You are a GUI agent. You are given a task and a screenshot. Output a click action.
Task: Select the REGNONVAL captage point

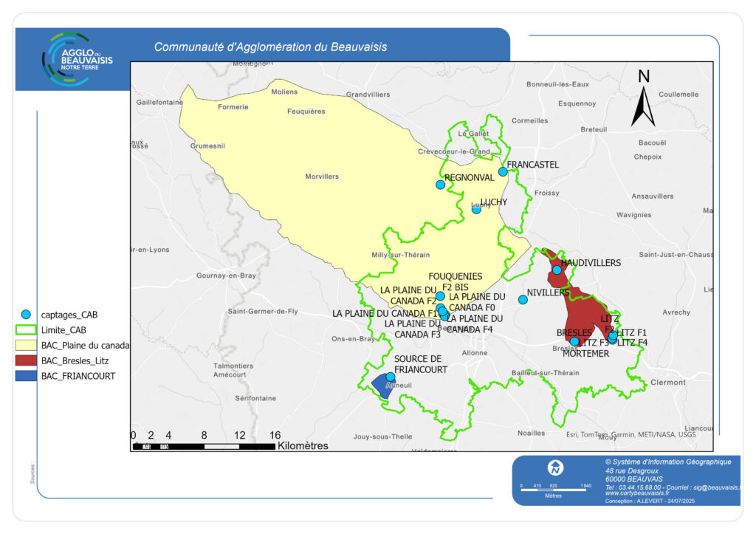(441, 185)
